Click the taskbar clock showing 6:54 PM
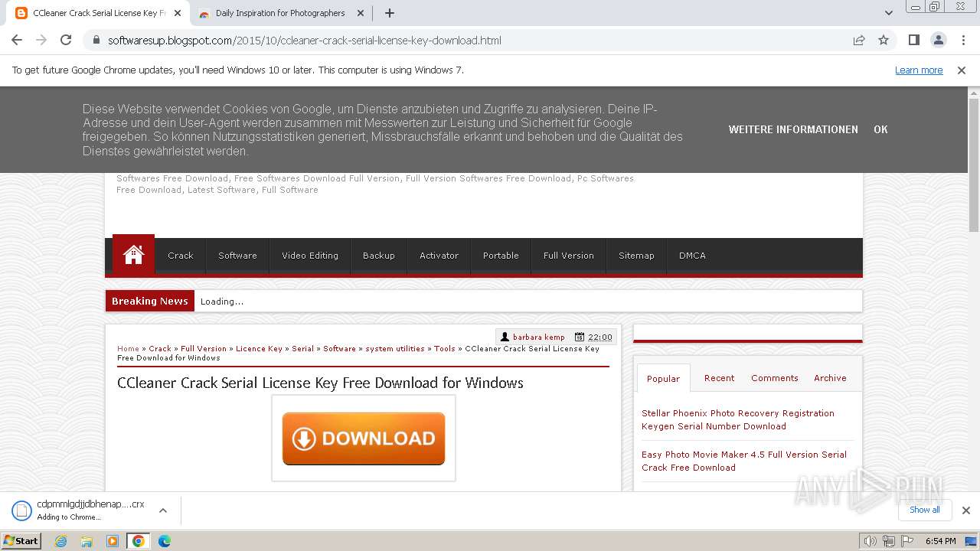Image resolution: width=980 pixels, height=551 pixels. point(940,541)
